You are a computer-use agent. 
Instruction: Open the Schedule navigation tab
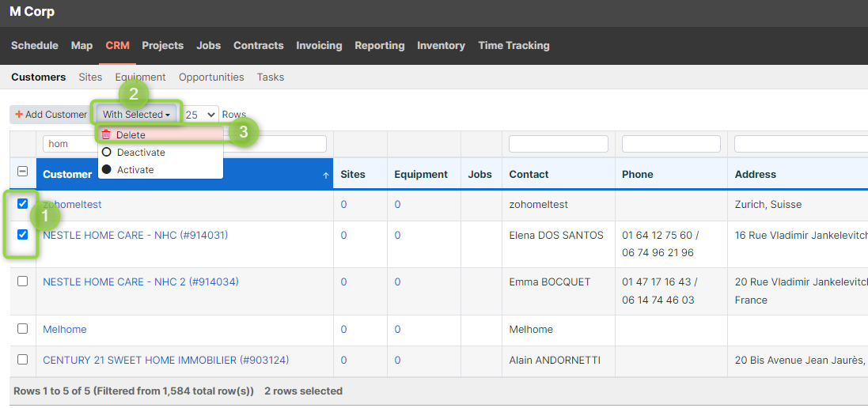click(34, 45)
